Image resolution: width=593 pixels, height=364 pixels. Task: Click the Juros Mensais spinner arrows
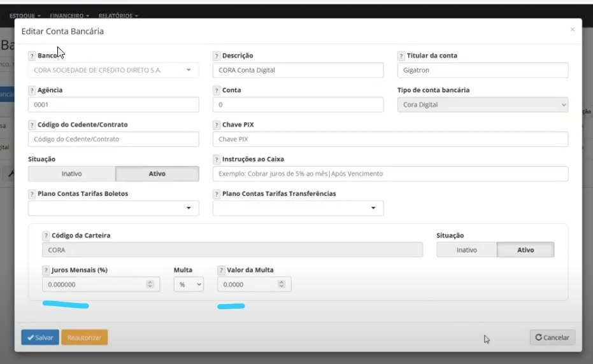click(150, 284)
